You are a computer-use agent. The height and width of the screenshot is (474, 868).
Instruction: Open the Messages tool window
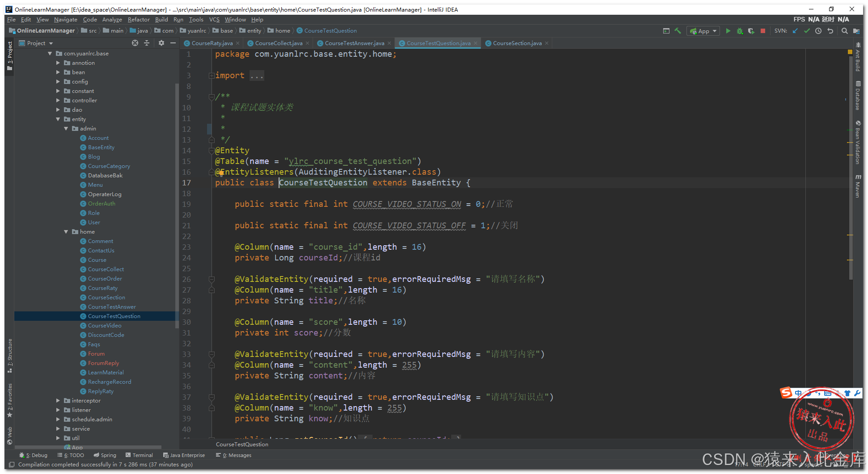(x=233, y=455)
